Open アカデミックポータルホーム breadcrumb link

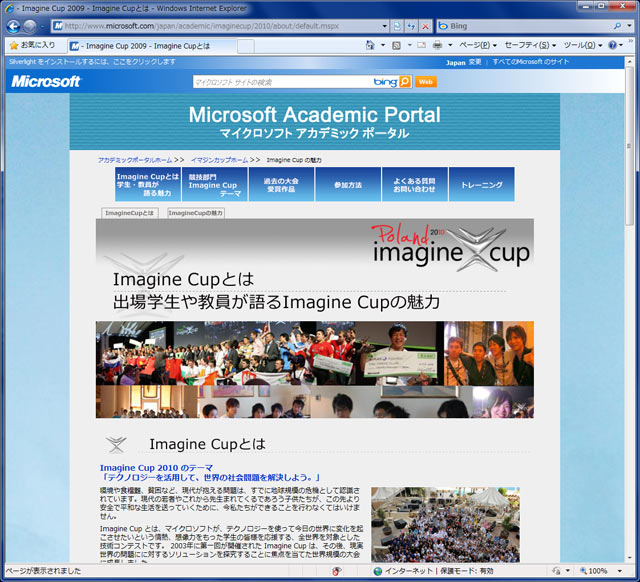[x=135, y=160]
